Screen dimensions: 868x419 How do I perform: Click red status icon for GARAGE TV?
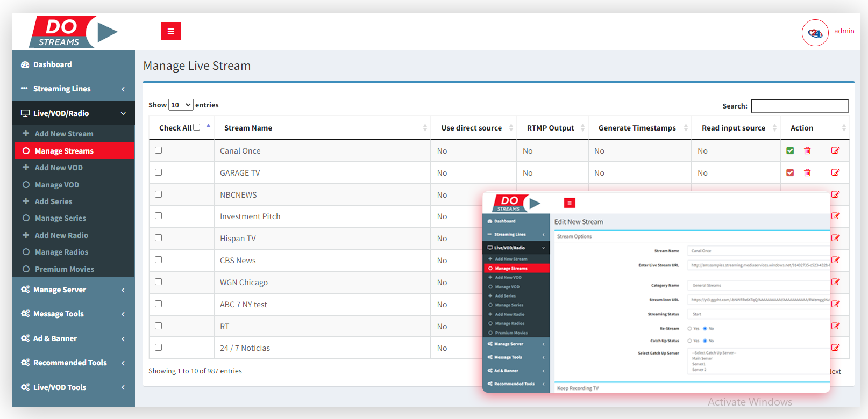(790, 173)
